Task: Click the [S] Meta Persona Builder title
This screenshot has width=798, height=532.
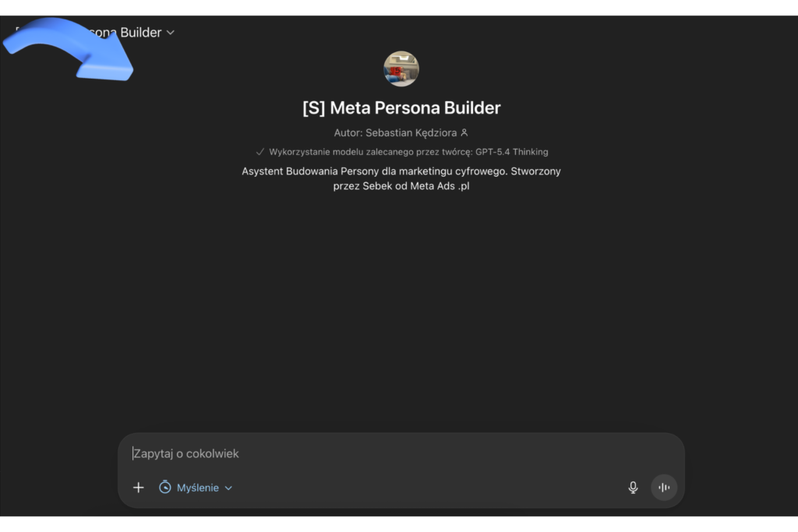Action: tap(401, 107)
